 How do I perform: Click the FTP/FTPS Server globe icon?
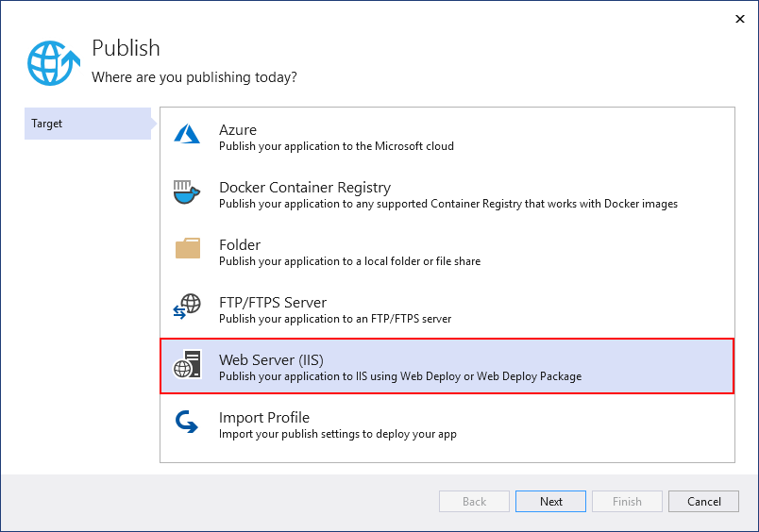click(x=187, y=308)
